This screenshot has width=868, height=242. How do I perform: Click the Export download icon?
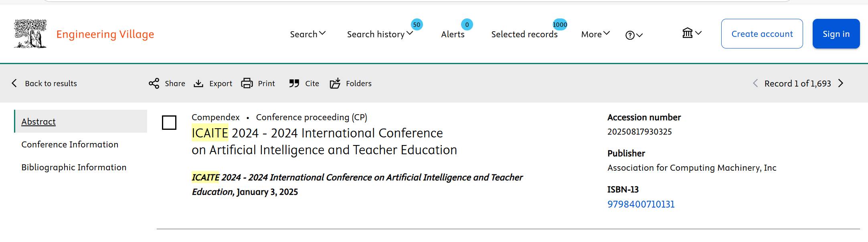(198, 83)
